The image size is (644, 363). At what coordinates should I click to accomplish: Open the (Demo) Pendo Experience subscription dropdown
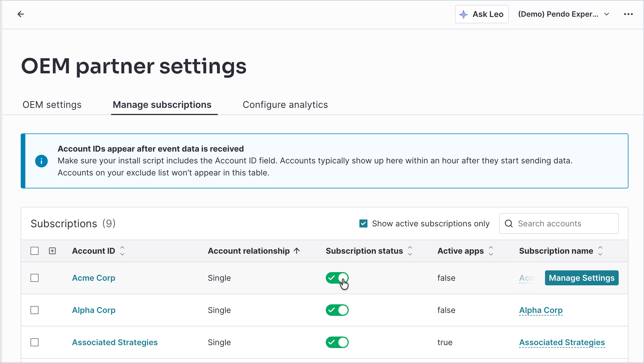click(x=563, y=14)
